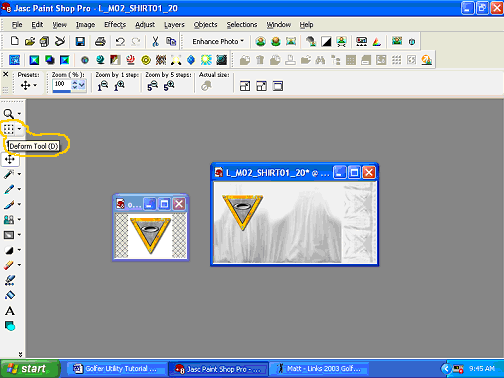Zoom in by 5 steps
This screenshot has height=378, width=504.
[169, 86]
